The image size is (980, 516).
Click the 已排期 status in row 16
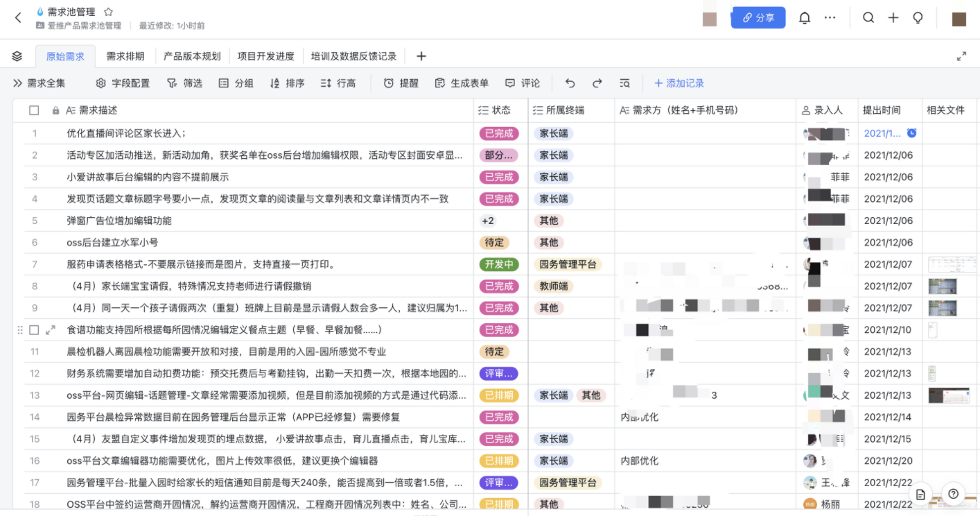(x=499, y=461)
